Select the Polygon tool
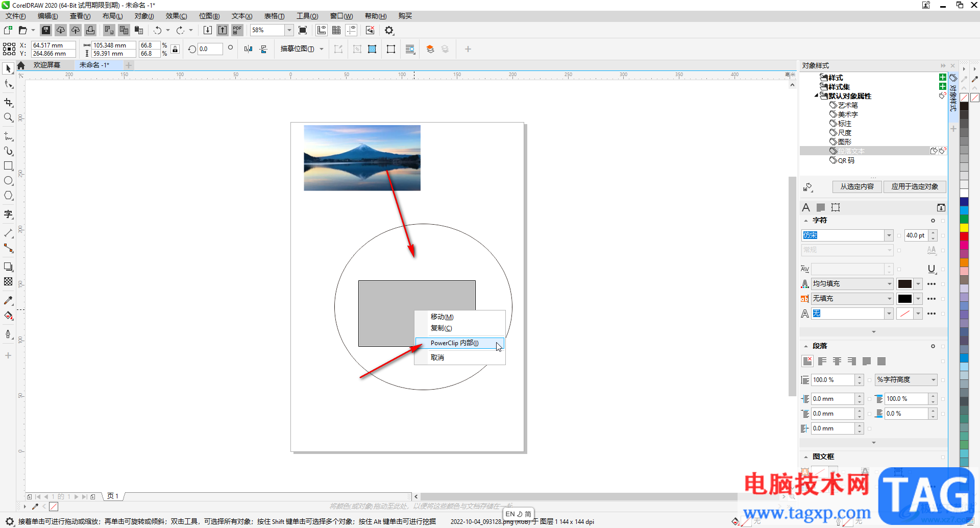This screenshot has height=528, width=980. click(x=8, y=196)
